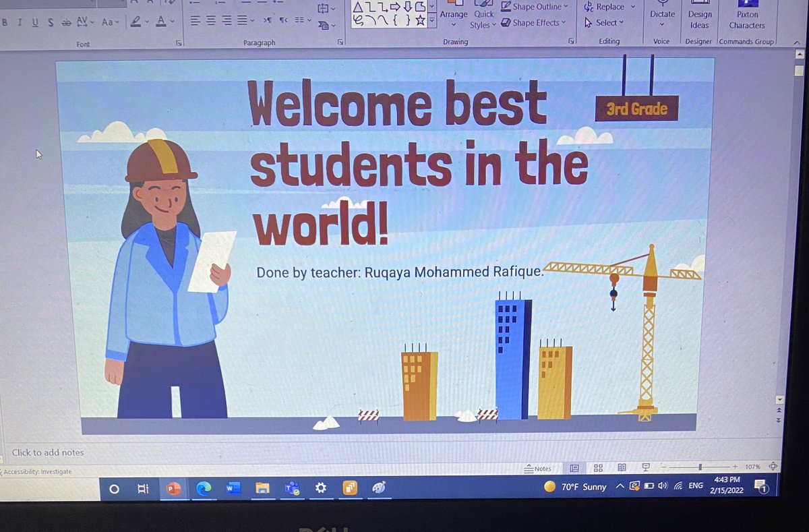Select the left brace shape
The height and width of the screenshot is (532, 809).
395,20
